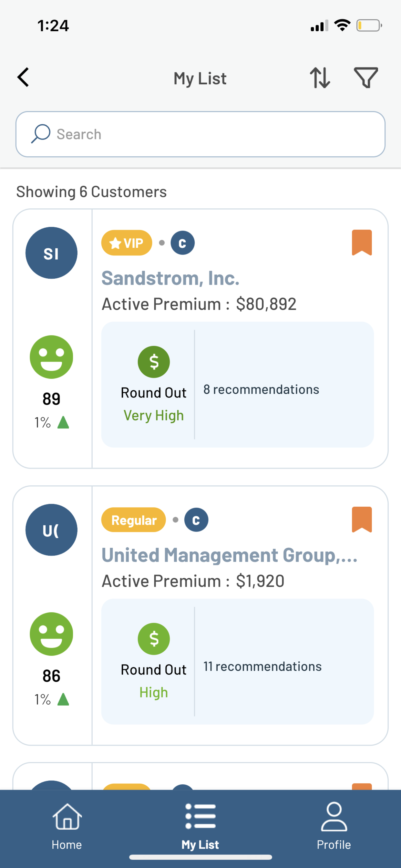Toggle bookmark on United Management Group card

(x=362, y=520)
